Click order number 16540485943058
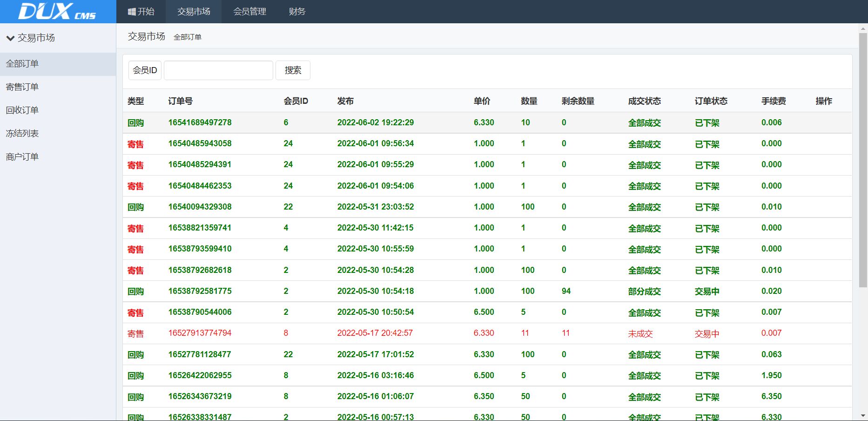The width and height of the screenshot is (868, 421). (x=200, y=143)
